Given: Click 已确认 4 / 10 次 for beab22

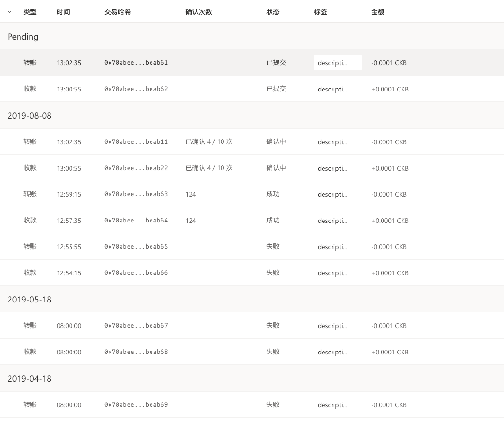Looking at the screenshot, I should click(209, 168).
